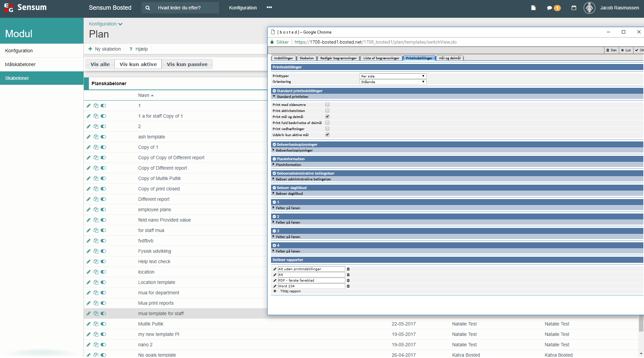This screenshot has width=644, height=358.
Task: Click the 'Vis kun passive' filter button
Action: 187,64
